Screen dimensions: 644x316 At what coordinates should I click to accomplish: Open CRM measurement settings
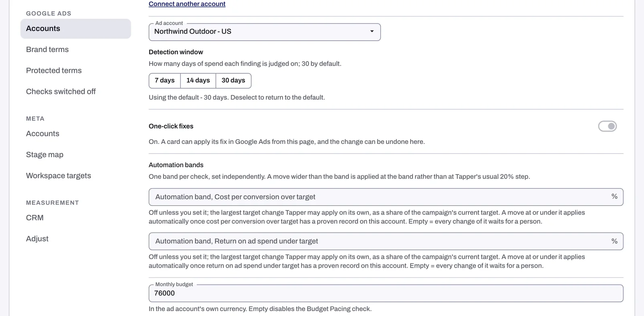[x=76, y=218]
